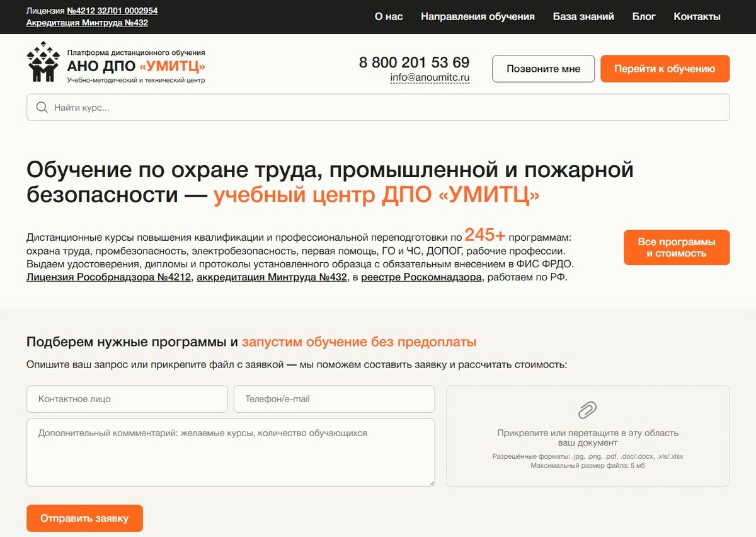This screenshot has width=756, height=537.
Task: Focus the «Найти курс...» search field
Action: click(378, 108)
